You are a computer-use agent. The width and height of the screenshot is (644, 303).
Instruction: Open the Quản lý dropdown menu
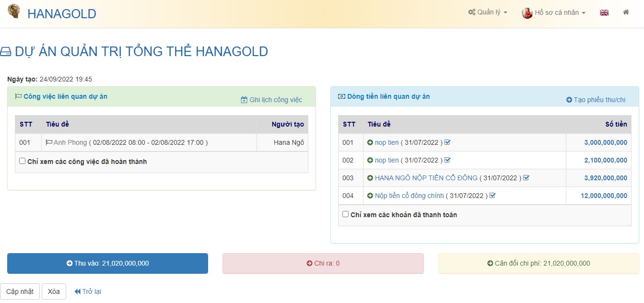click(488, 12)
